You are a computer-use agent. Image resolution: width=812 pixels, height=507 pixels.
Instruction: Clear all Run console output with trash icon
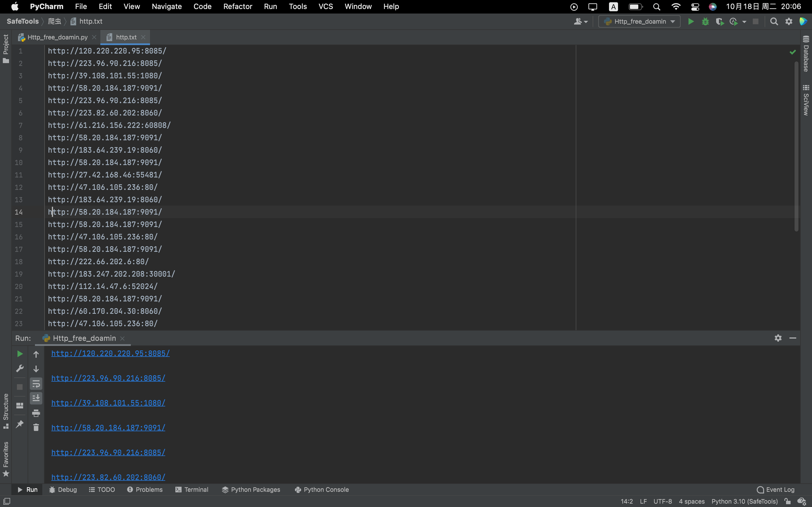36,427
